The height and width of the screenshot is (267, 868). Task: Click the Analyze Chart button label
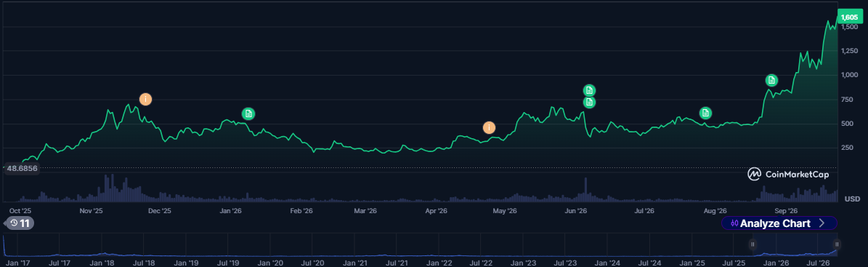(x=775, y=223)
